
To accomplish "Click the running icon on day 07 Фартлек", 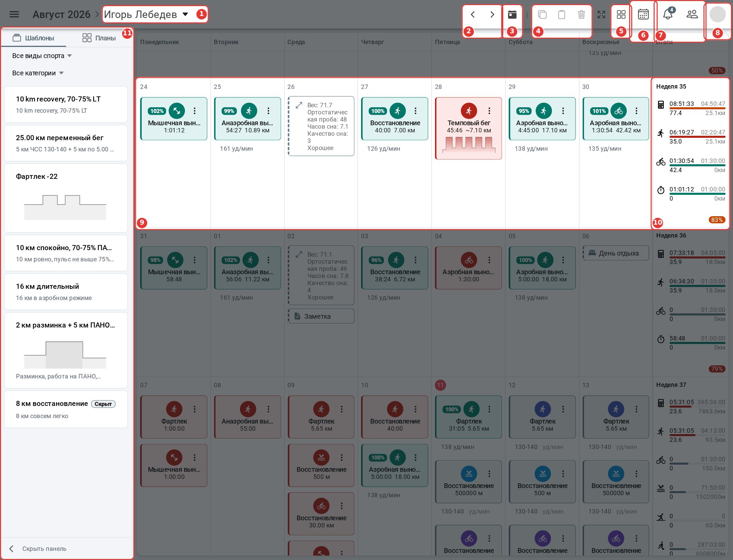I will pos(174,409).
